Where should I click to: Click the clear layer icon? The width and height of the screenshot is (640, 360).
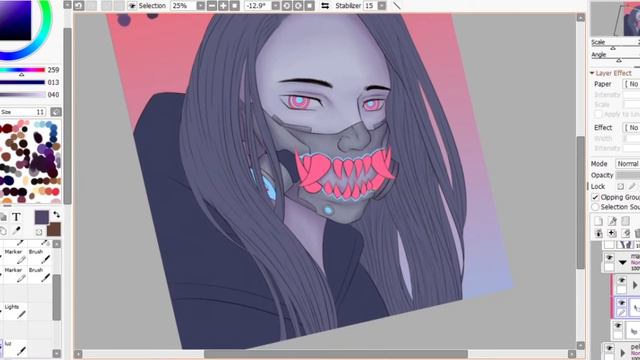pos(625,233)
